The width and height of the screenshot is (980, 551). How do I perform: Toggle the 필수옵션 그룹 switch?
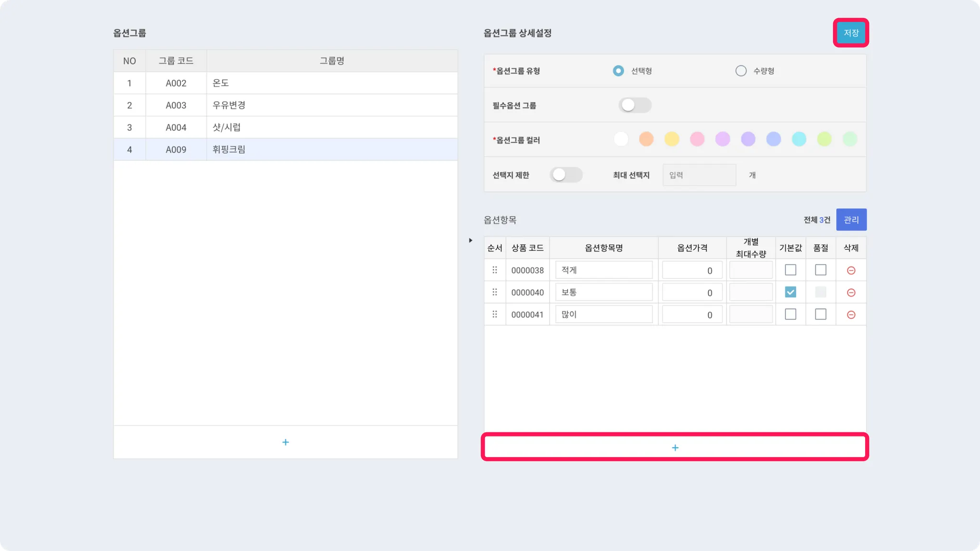point(635,105)
